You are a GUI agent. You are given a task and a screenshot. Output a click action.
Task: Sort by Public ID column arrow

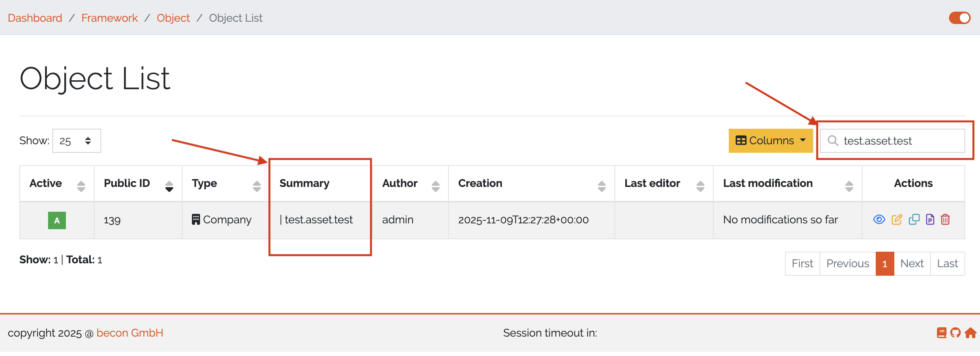tap(169, 186)
